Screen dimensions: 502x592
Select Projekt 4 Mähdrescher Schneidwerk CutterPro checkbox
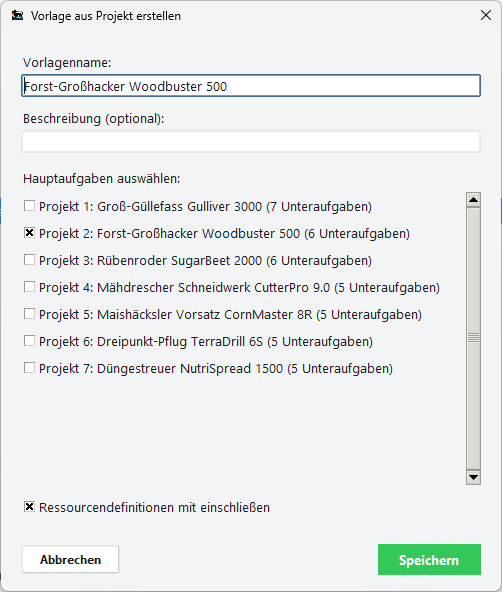tap(29, 287)
